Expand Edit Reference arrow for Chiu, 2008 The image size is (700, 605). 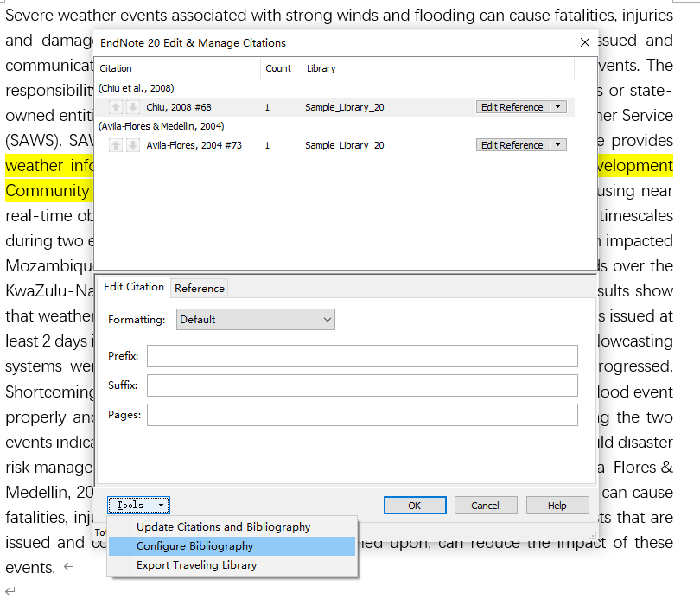pyautogui.click(x=557, y=107)
